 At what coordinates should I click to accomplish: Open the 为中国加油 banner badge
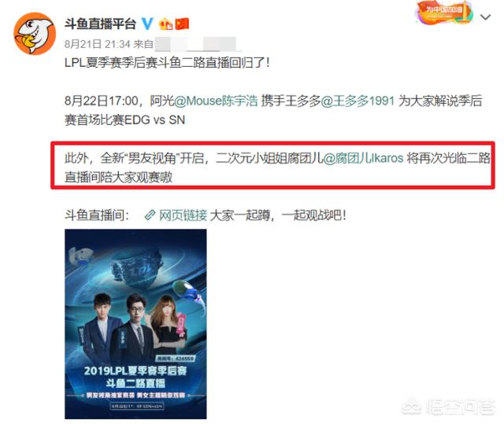(444, 13)
